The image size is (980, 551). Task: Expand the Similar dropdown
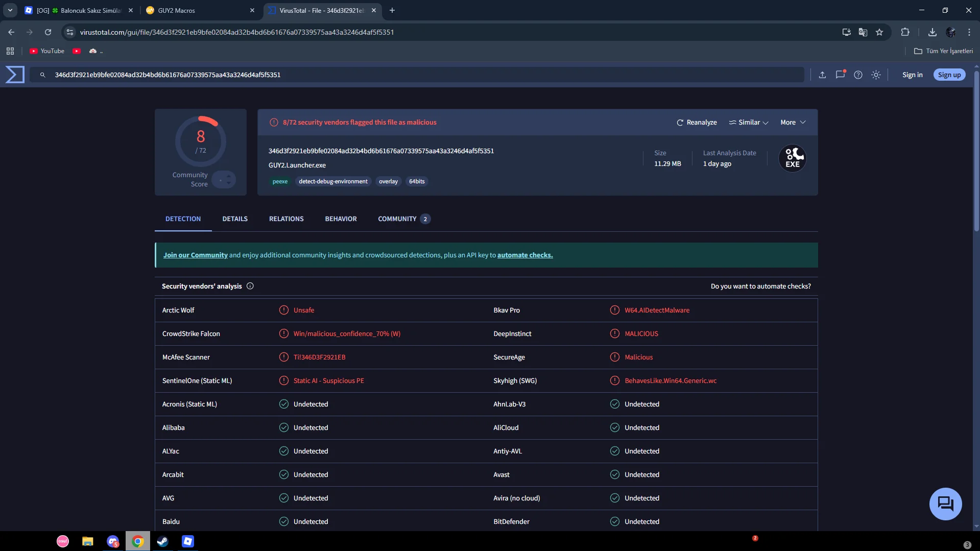click(749, 123)
